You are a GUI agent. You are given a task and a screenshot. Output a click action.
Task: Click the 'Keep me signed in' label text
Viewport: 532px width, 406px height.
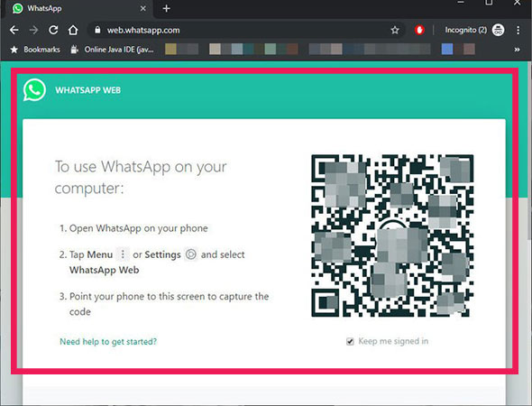pyautogui.click(x=393, y=341)
